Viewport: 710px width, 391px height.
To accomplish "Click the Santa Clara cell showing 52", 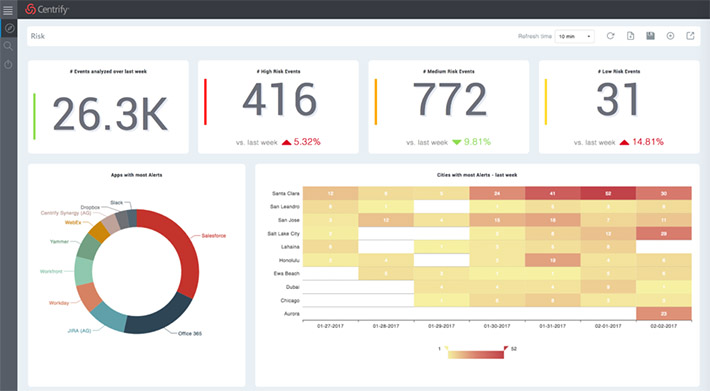I will click(608, 193).
